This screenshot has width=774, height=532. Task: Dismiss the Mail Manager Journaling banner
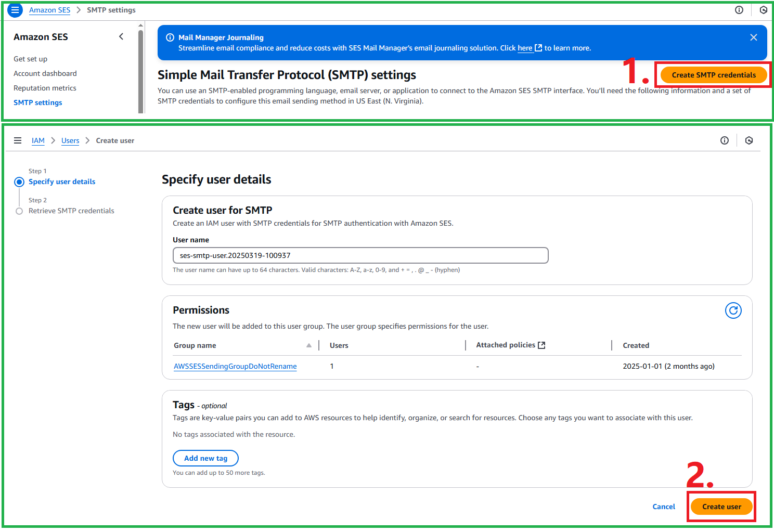[754, 37]
